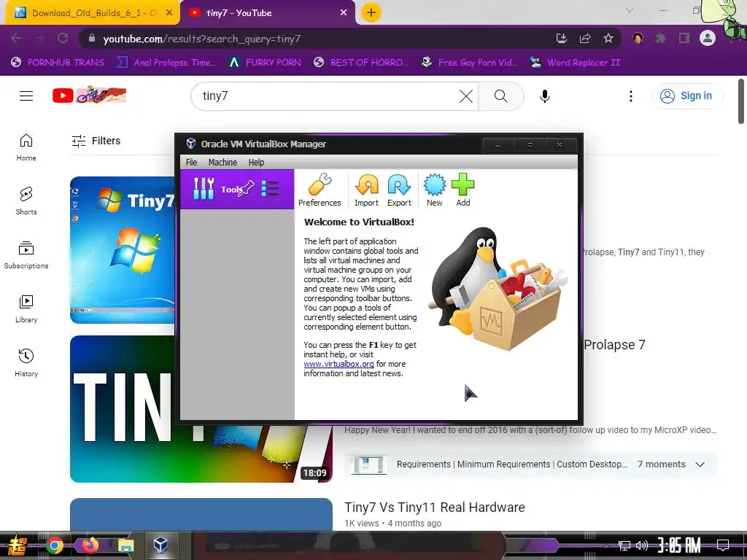The height and width of the screenshot is (560, 747).
Task: Open the Word Replacer II bookmark
Action: pos(576,63)
